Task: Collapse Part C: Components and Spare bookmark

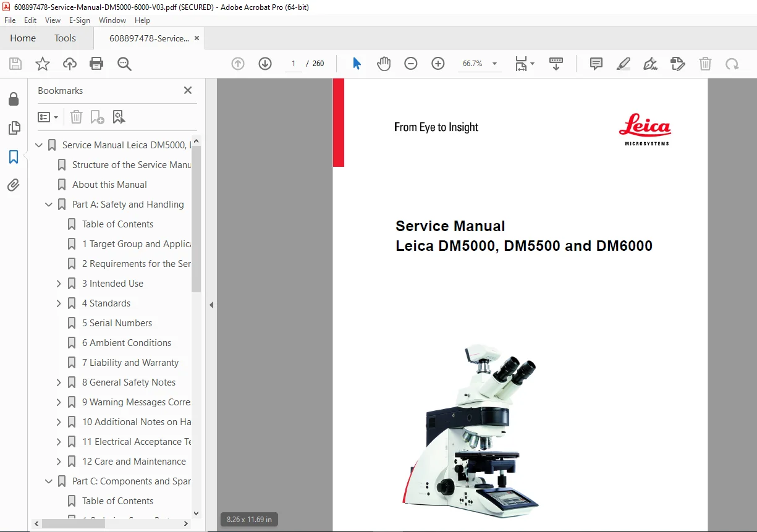Action: [x=49, y=481]
